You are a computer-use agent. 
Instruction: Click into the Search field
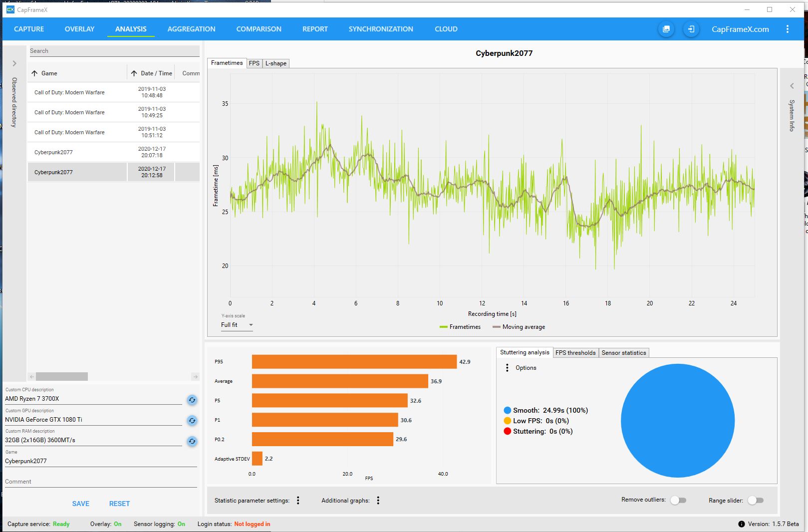(114, 51)
